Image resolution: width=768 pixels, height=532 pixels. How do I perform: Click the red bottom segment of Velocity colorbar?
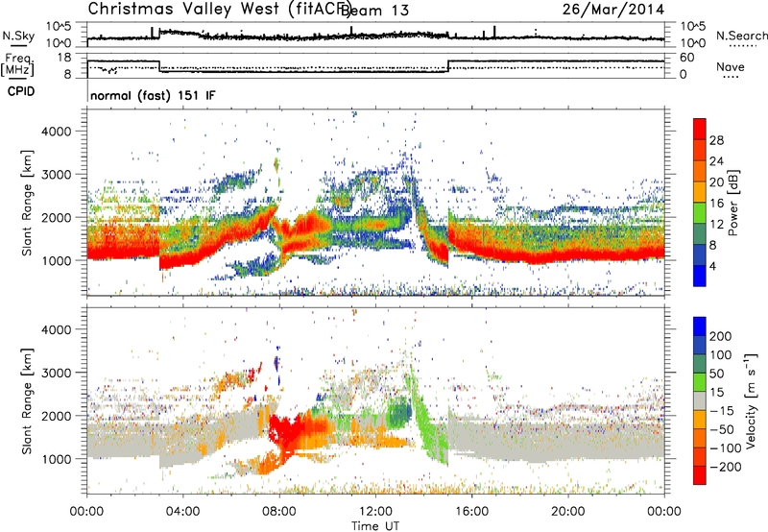(x=700, y=475)
